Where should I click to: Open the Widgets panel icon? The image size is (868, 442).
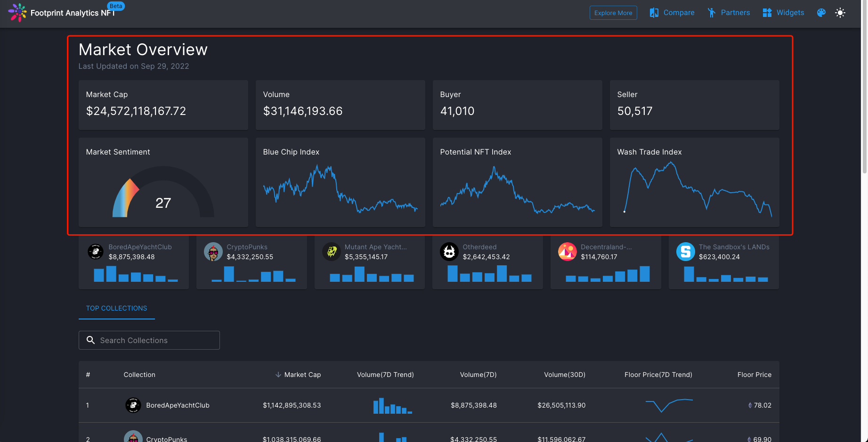(x=766, y=12)
